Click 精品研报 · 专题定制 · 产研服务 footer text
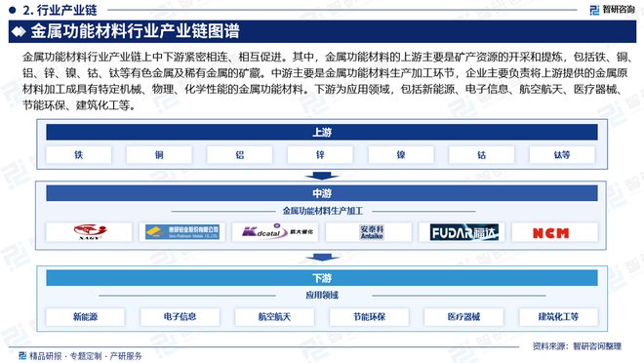This screenshot has height=363, width=644. [x=86, y=356]
